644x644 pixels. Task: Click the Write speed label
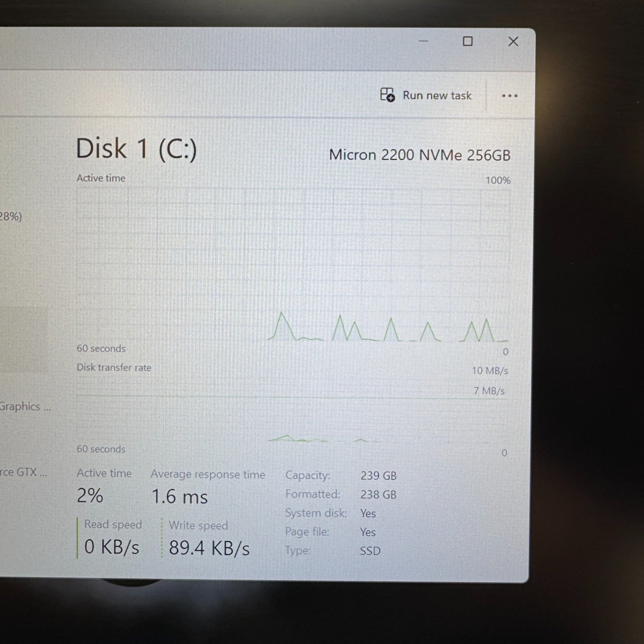(198, 526)
